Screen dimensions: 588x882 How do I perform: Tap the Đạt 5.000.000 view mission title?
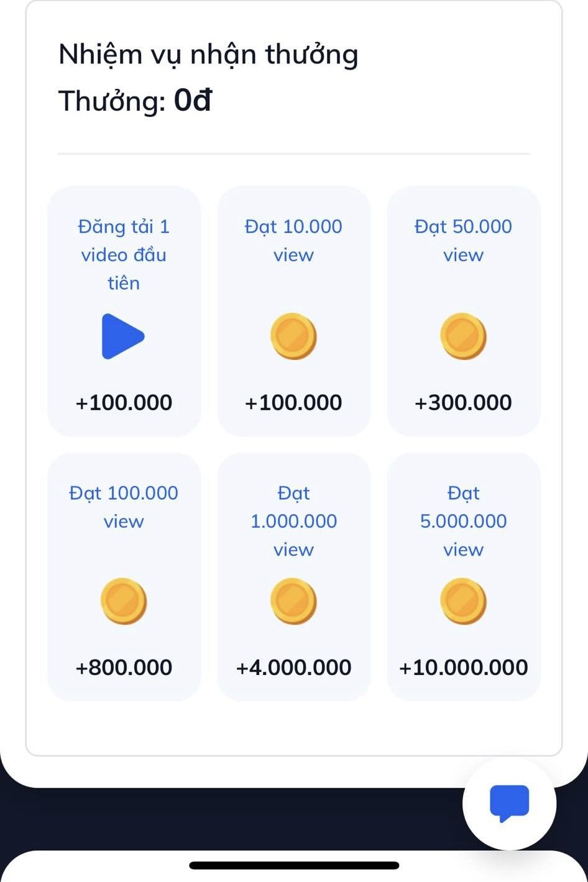(x=463, y=521)
